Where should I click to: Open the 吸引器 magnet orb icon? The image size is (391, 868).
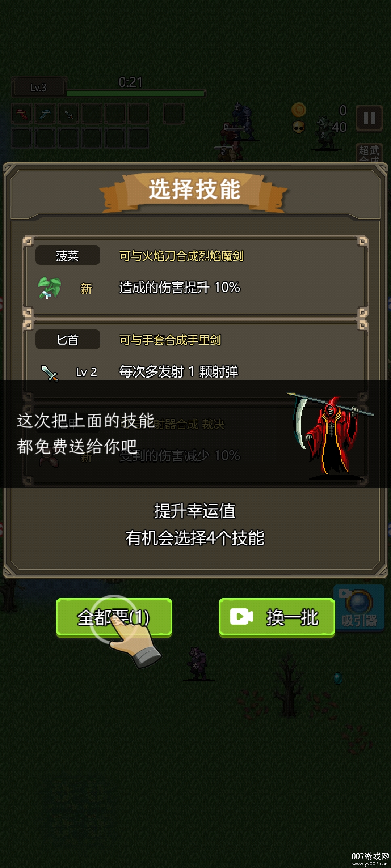[359, 608]
